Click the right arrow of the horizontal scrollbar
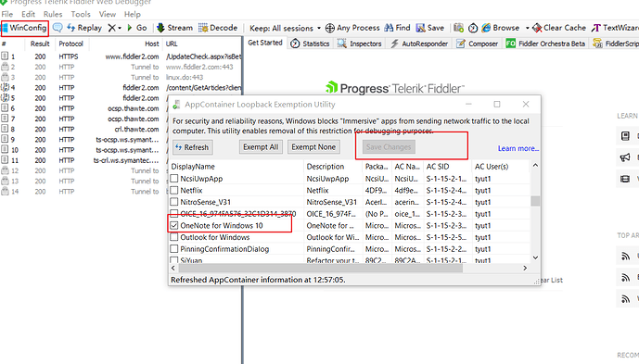Screen dimensions: 639x364 point(525,268)
